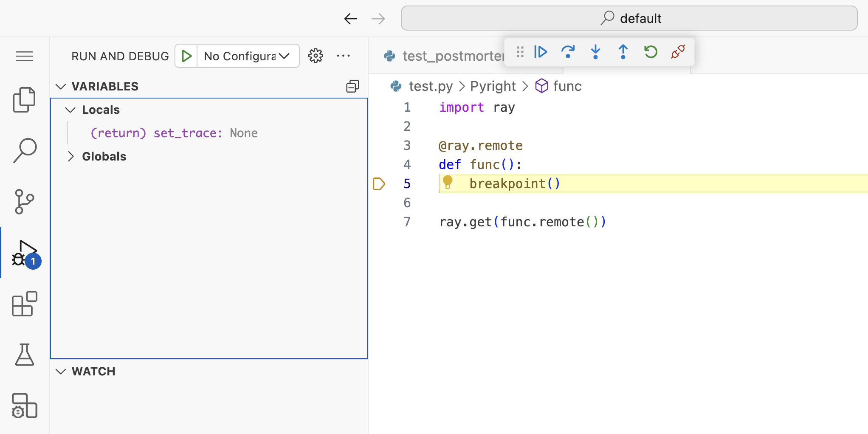Image resolution: width=868 pixels, height=434 pixels.
Task: Open the Testing flask view
Action: click(x=25, y=355)
